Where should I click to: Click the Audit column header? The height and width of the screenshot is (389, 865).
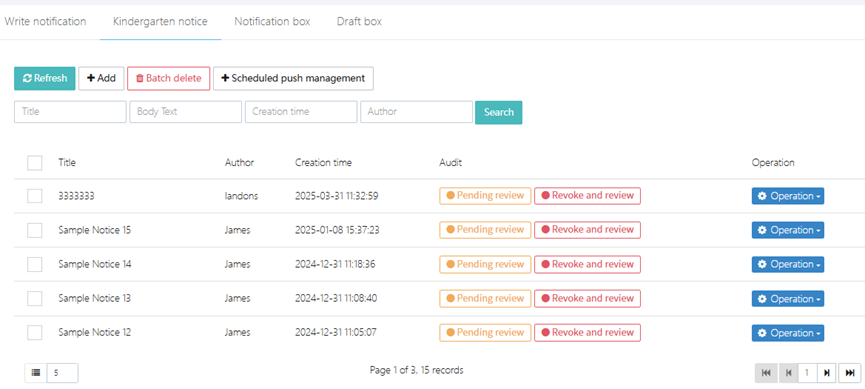450,163
